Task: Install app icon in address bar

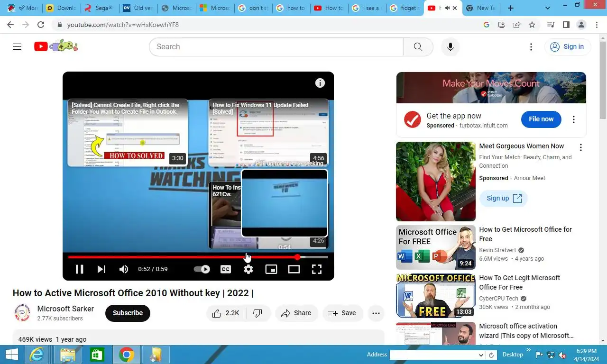Action: tap(502, 25)
